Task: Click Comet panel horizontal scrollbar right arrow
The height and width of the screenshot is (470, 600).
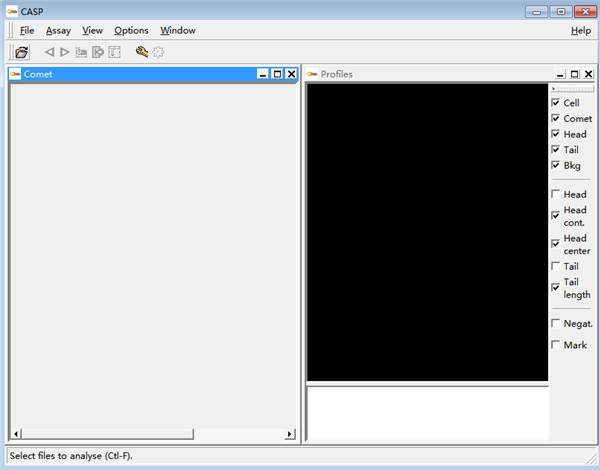Action: [290, 434]
